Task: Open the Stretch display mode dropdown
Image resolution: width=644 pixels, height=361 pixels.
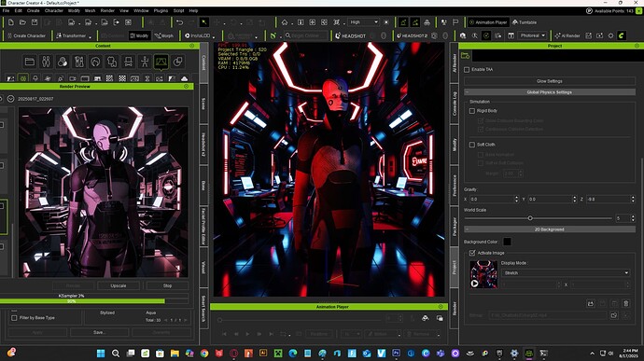Action: click(x=566, y=272)
